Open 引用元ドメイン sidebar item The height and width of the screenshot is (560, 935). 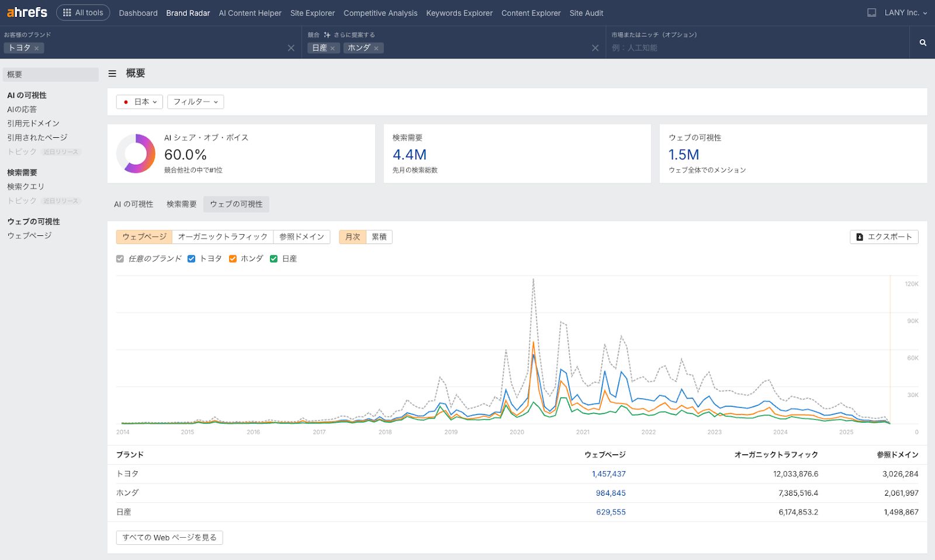[x=33, y=123]
